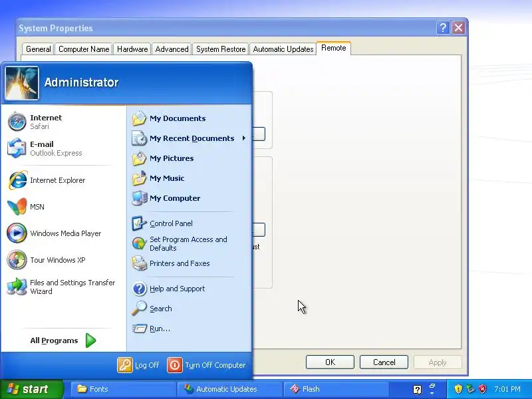Switch to Flash taskbar window
532x399 pixels.
[336, 389]
